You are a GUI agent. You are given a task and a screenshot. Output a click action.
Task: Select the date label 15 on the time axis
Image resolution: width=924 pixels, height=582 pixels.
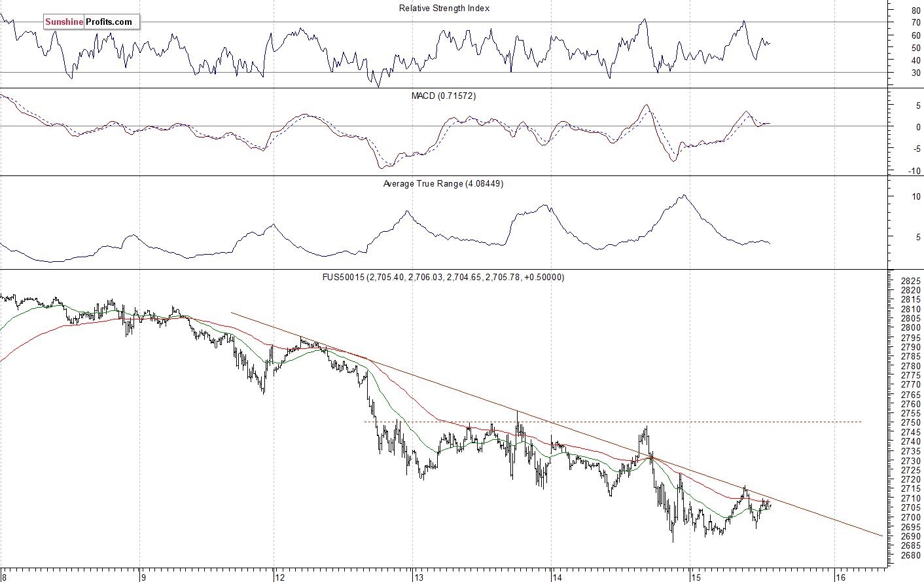click(696, 577)
